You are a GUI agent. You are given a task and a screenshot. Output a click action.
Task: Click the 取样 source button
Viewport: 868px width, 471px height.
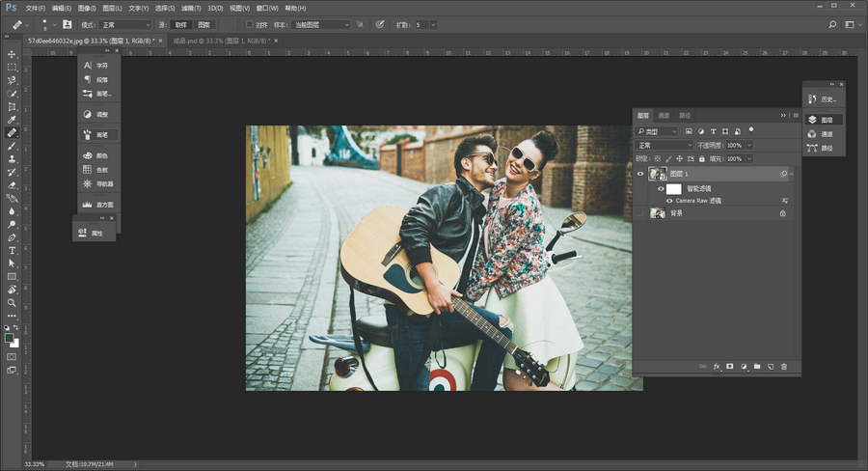point(181,24)
